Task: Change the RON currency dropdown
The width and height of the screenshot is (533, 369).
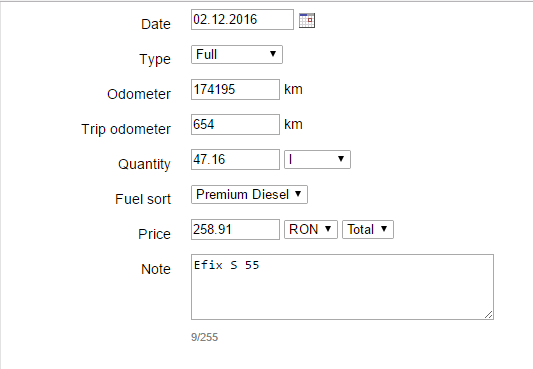Action: pyautogui.click(x=311, y=230)
